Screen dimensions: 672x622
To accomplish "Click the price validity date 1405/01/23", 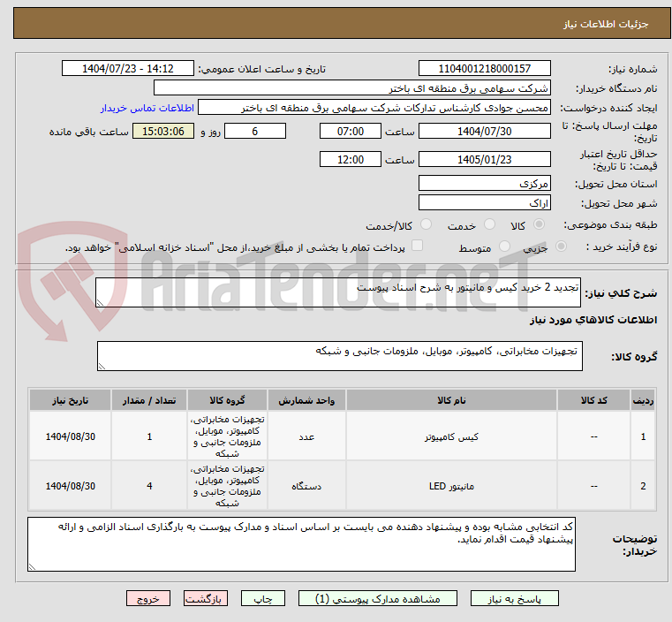I will 484,159.
